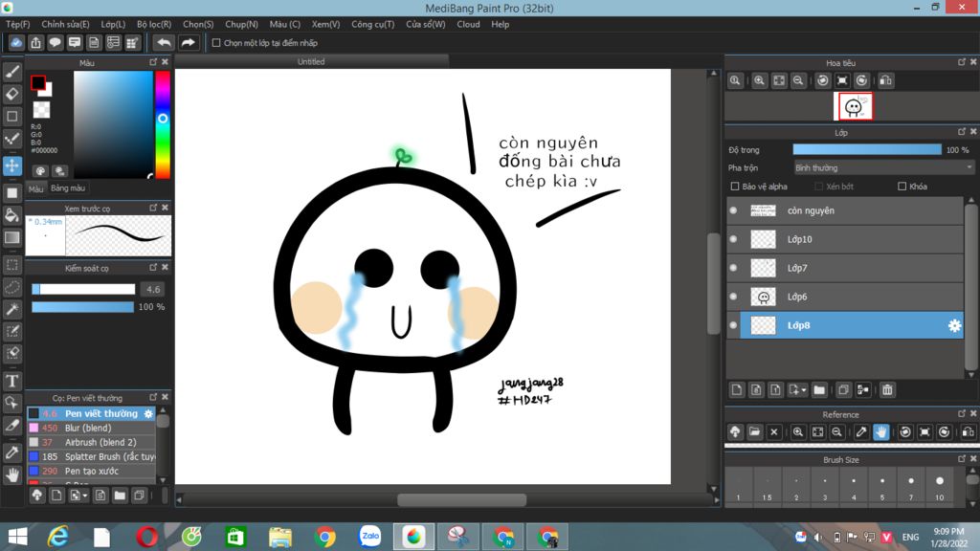This screenshot has height=551, width=980.
Task: Open Opera browser from the taskbar
Action: click(146, 537)
